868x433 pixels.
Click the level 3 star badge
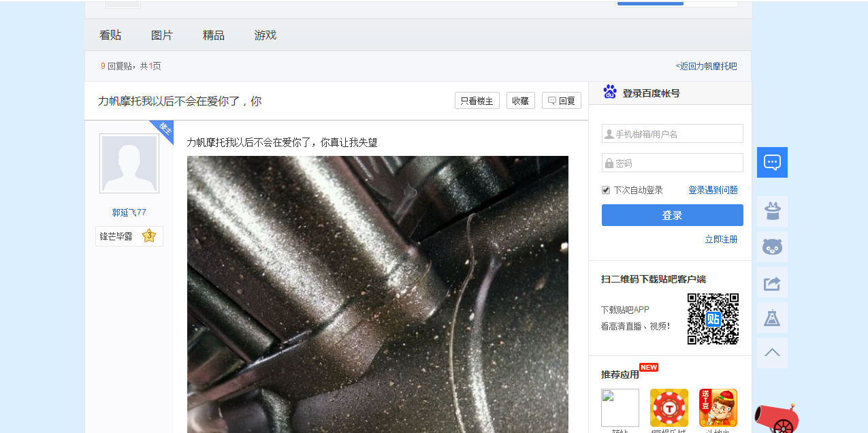point(149,236)
